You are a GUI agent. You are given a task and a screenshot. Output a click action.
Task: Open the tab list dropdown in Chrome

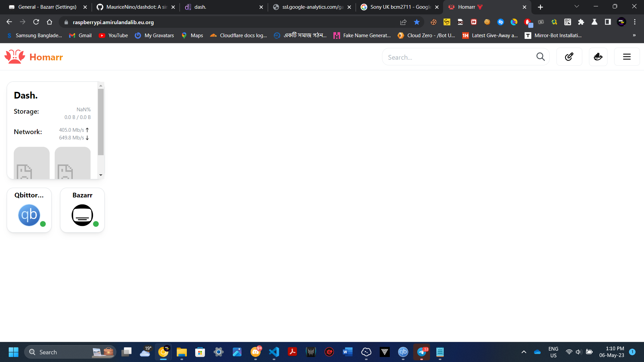(576, 7)
